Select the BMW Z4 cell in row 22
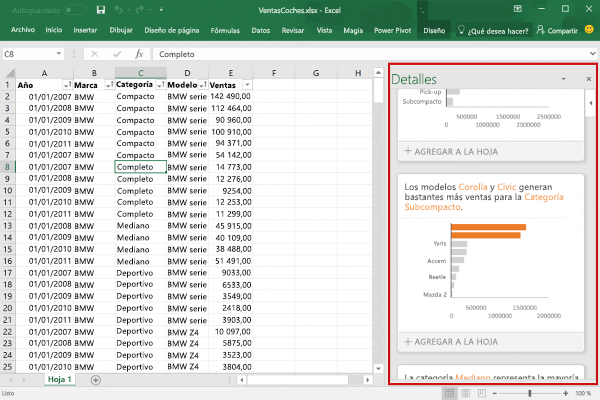Viewport: 600px width, 400px height. click(187, 332)
